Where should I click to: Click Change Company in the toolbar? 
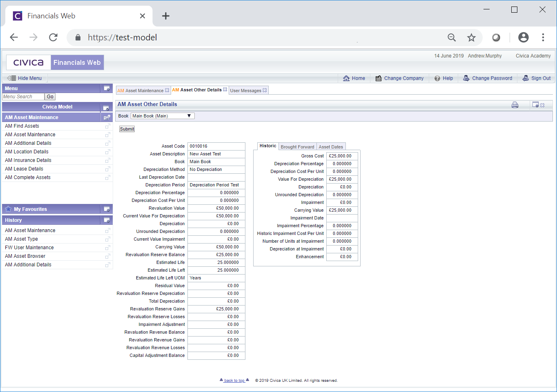tap(399, 78)
